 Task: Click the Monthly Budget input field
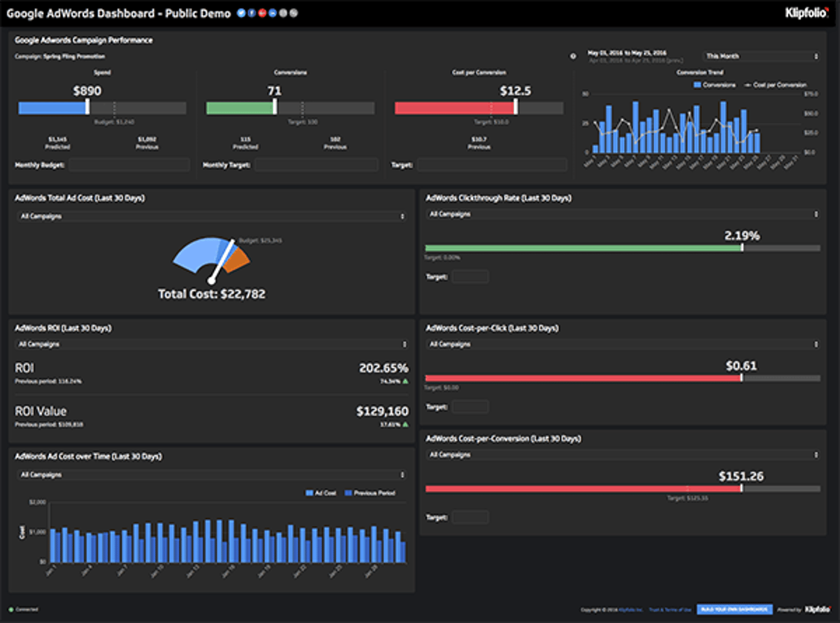pos(129,165)
